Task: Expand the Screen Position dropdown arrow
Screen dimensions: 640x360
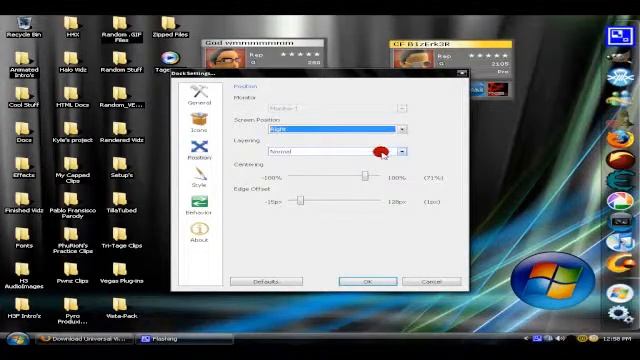Action: [402, 129]
